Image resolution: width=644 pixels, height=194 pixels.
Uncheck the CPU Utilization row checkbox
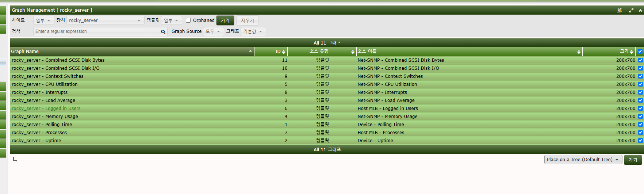pos(640,84)
